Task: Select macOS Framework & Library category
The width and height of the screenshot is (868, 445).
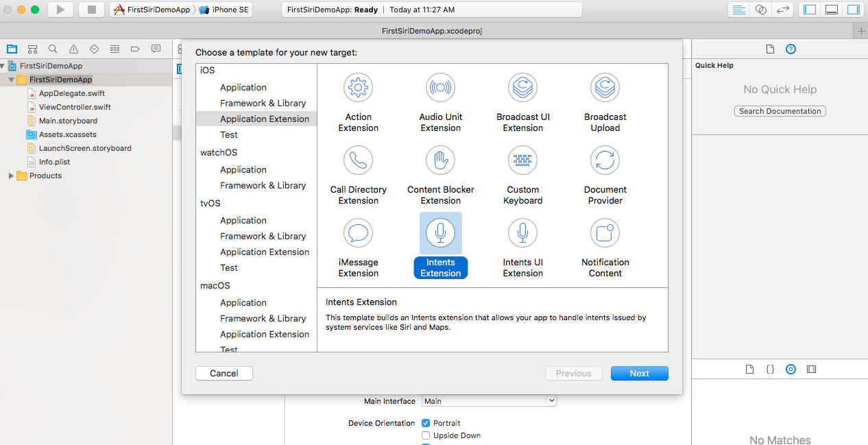Action: pos(263,318)
